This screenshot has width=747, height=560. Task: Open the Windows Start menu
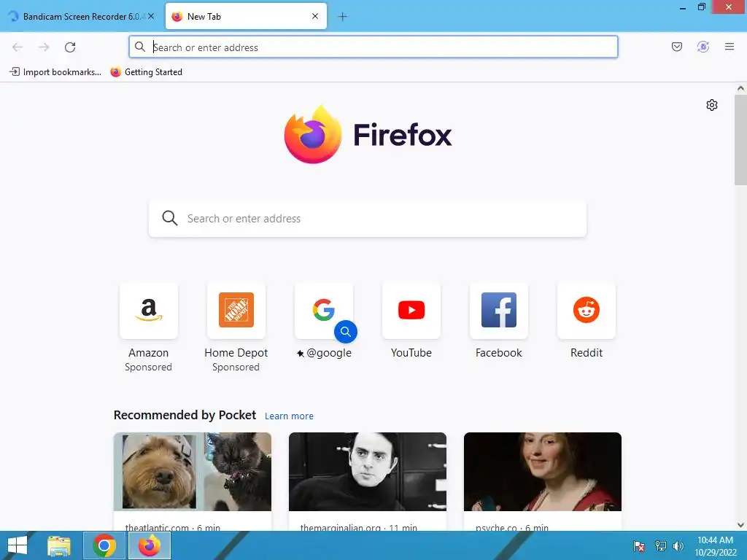coord(18,545)
